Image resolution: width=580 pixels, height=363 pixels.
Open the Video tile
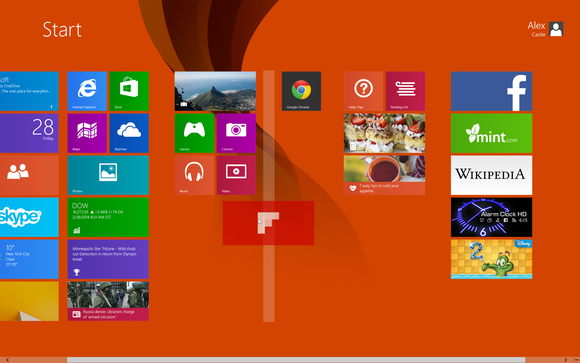click(x=236, y=175)
